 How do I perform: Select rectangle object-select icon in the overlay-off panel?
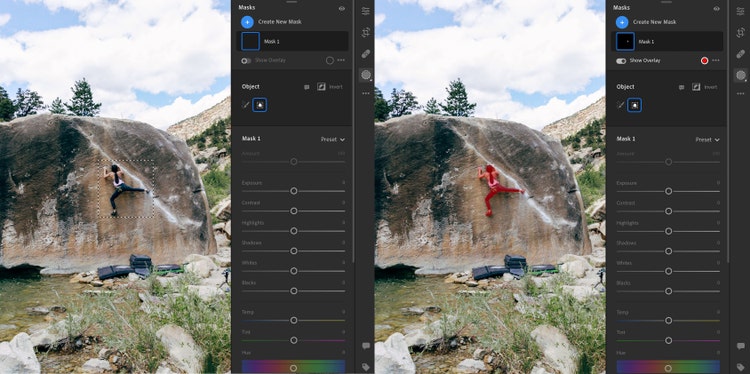click(260, 105)
